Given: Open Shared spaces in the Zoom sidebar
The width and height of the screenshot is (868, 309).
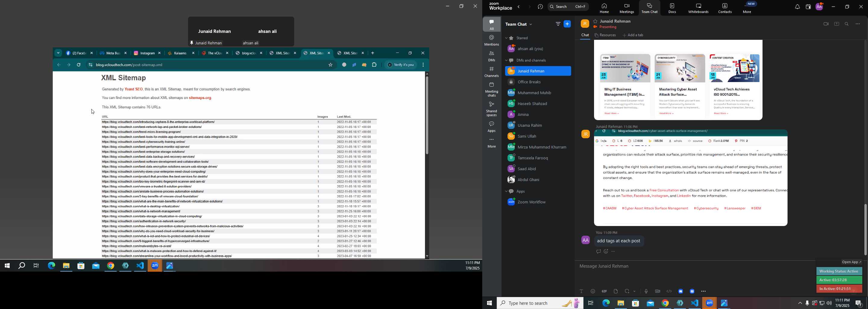Looking at the screenshot, I should click(x=492, y=109).
